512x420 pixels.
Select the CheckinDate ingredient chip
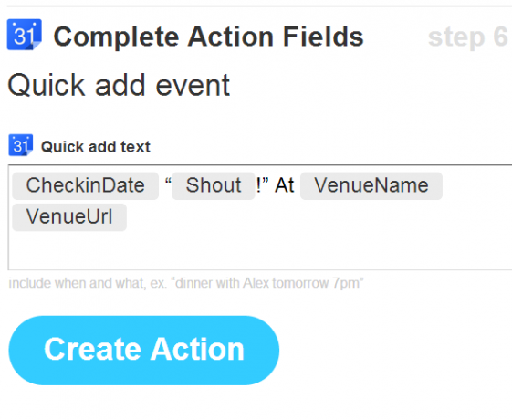(x=85, y=185)
